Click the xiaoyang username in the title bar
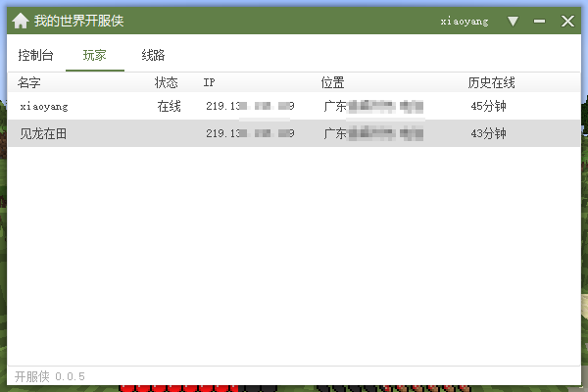 465,22
